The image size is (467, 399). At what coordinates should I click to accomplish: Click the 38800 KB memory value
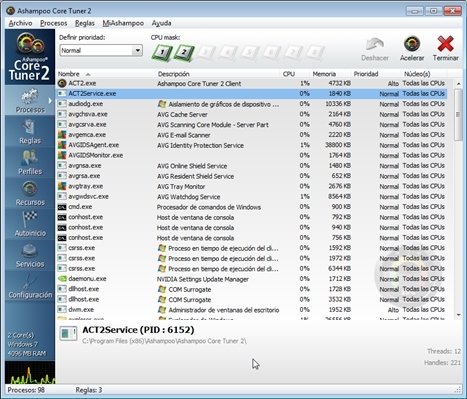click(338, 145)
